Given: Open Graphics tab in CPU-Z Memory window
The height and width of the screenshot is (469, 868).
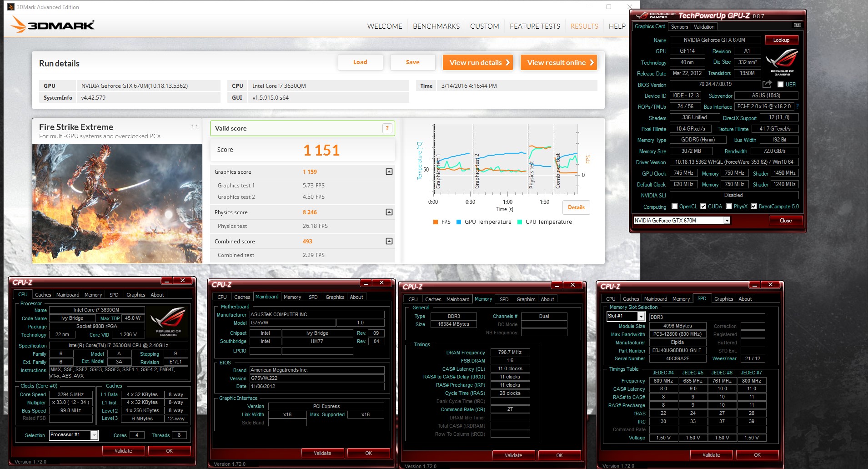Looking at the screenshot, I should [x=526, y=299].
